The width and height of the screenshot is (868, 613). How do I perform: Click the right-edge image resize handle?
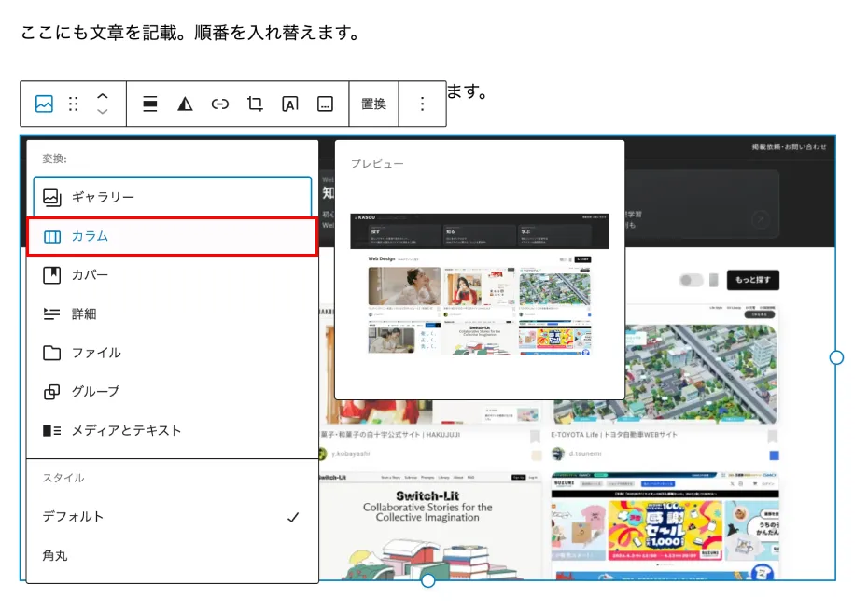pos(836,357)
